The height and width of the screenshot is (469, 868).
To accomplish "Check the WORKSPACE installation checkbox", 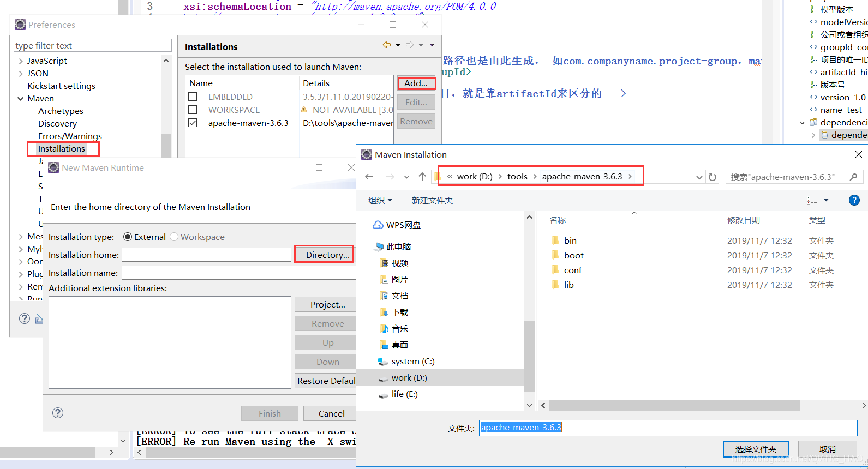I will [x=193, y=110].
